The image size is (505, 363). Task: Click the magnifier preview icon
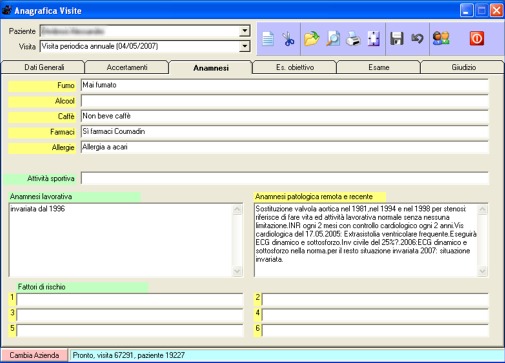[x=333, y=39]
